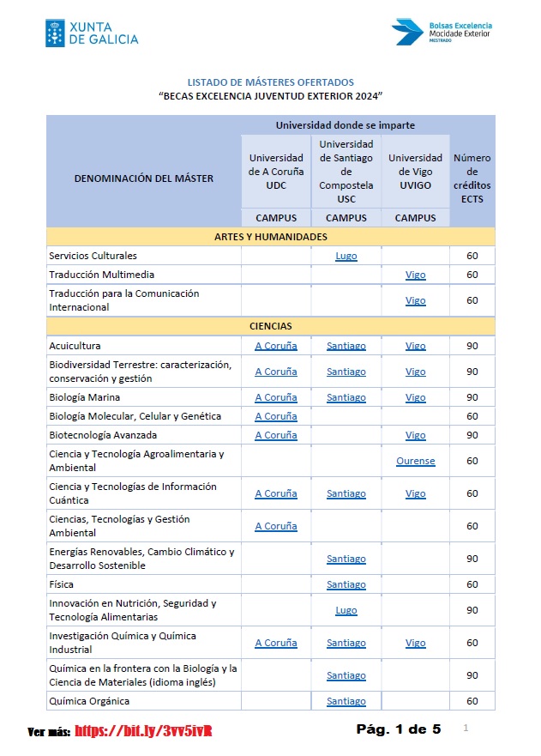Open the bit.ly link in the footer
541x756 pixels.
[143, 731]
